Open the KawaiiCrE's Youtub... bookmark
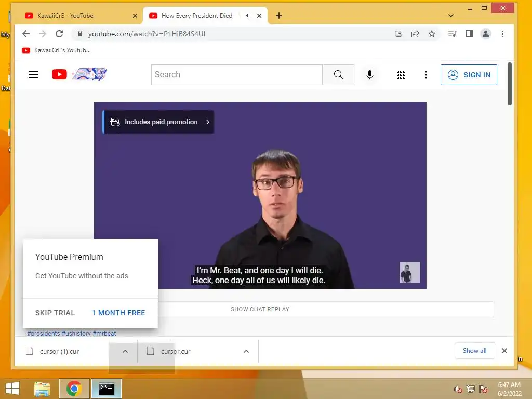The width and height of the screenshot is (532, 399). click(x=56, y=50)
